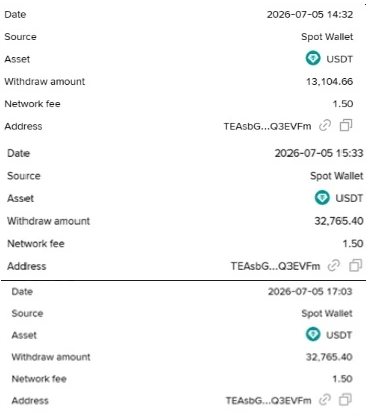
Task: Click date 2026-07-05 14:32
Action: [310, 14]
